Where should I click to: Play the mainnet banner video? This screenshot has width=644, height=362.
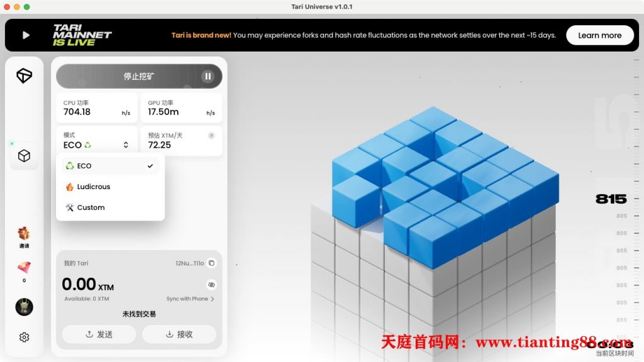point(26,35)
